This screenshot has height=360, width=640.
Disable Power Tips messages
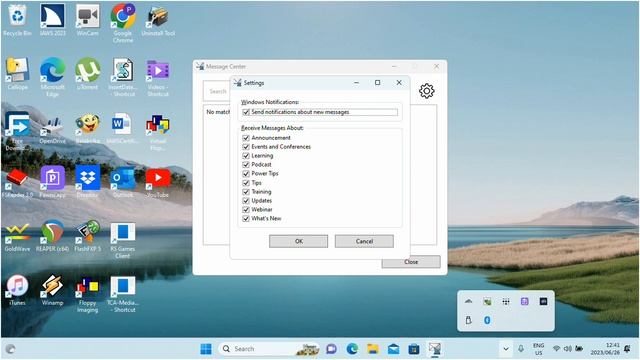pyautogui.click(x=246, y=174)
